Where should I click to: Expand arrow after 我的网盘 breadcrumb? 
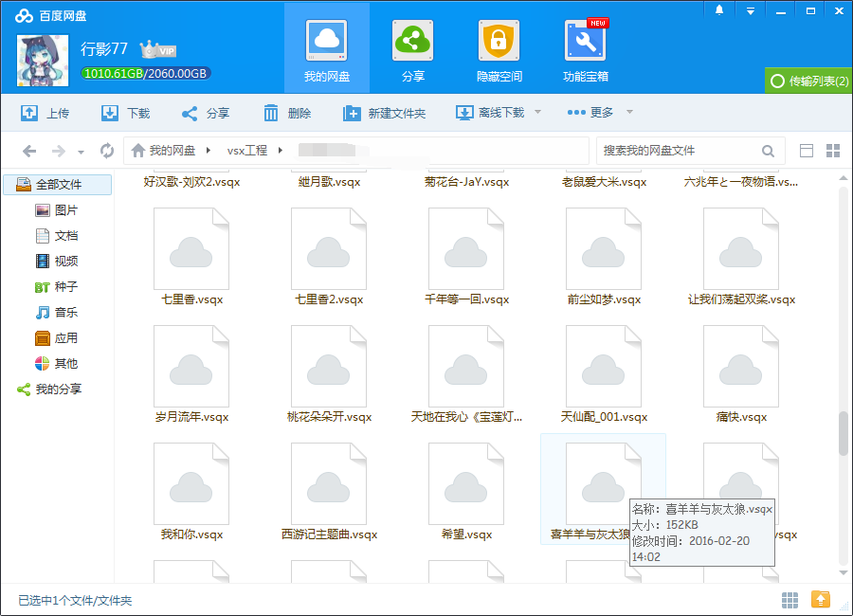pyautogui.click(x=209, y=150)
